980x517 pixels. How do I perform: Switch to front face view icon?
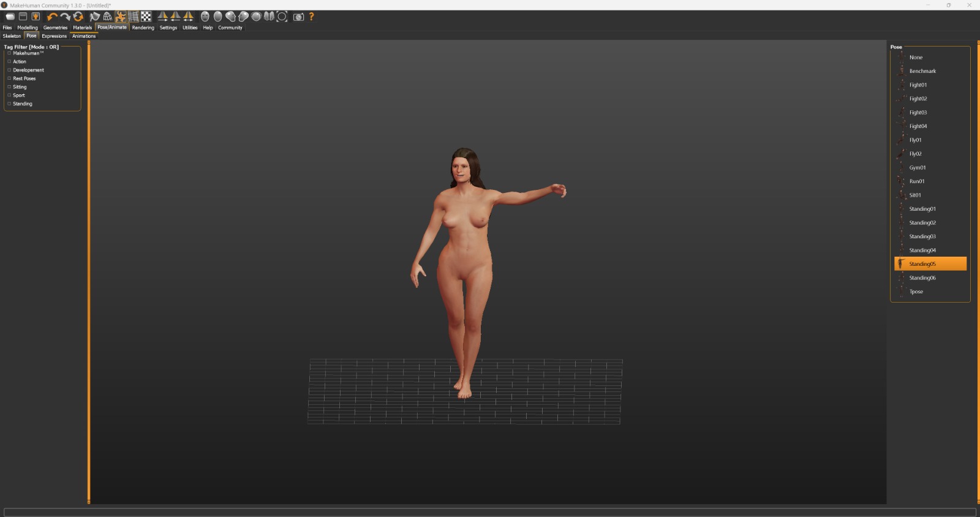pos(205,17)
